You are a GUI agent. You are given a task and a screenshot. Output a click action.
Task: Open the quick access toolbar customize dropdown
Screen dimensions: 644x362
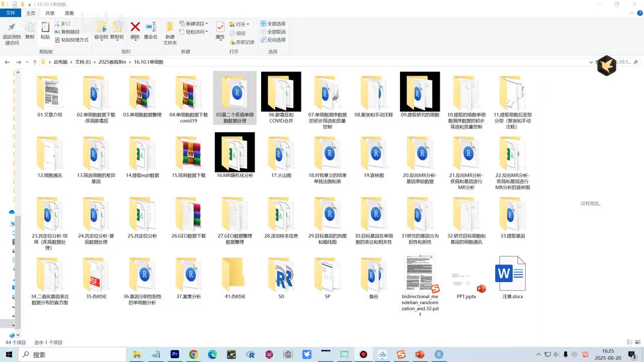(x=30, y=5)
